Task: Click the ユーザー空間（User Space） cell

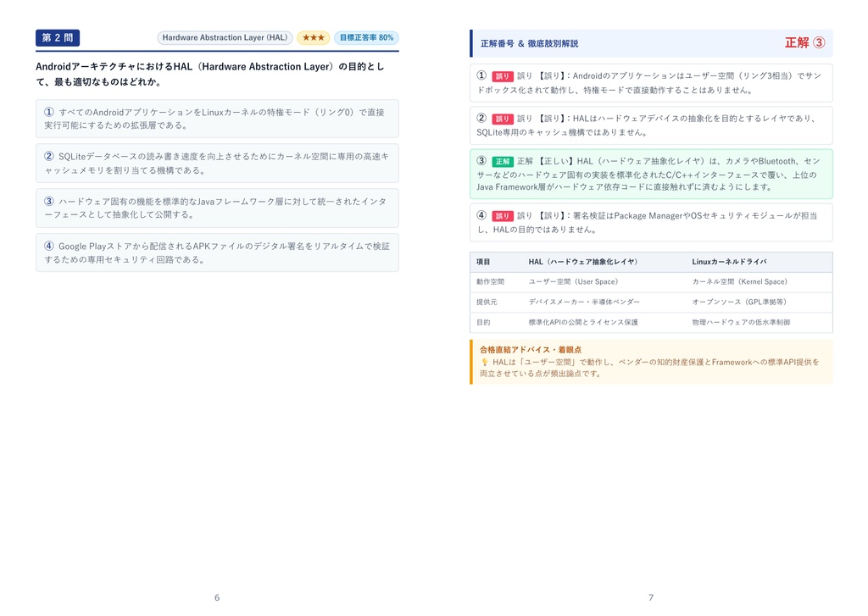Action: tap(574, 281)
